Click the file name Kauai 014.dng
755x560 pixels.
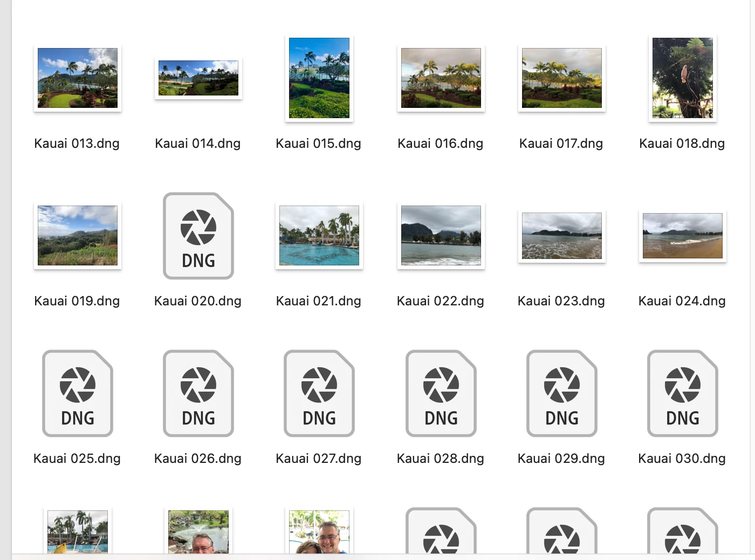[198, 144]
